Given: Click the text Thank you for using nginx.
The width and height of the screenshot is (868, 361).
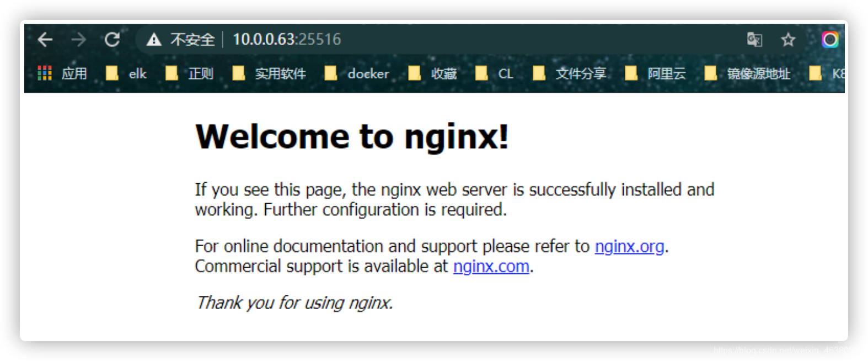Looking at the screenshot, I should pos(294,302).
